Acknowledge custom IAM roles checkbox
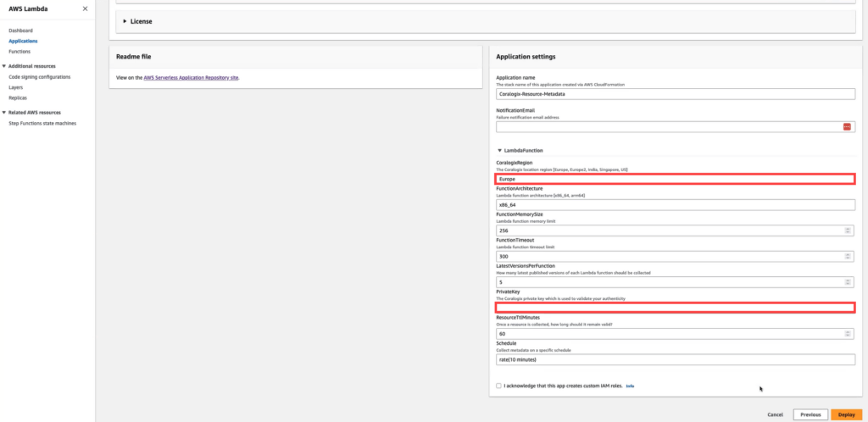This screenshot has width=868, height=422. (498, 386)
